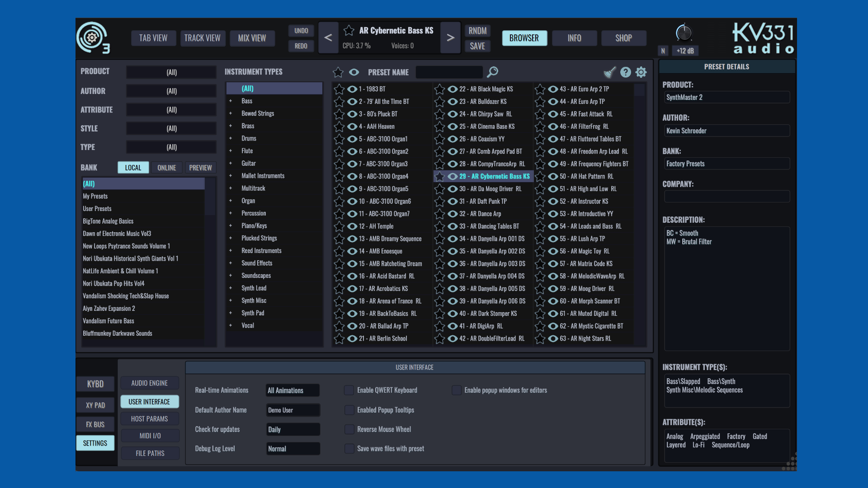Select the Online bank tab
The height and width of the screenshot is (488, 868).
click(166, 168)
